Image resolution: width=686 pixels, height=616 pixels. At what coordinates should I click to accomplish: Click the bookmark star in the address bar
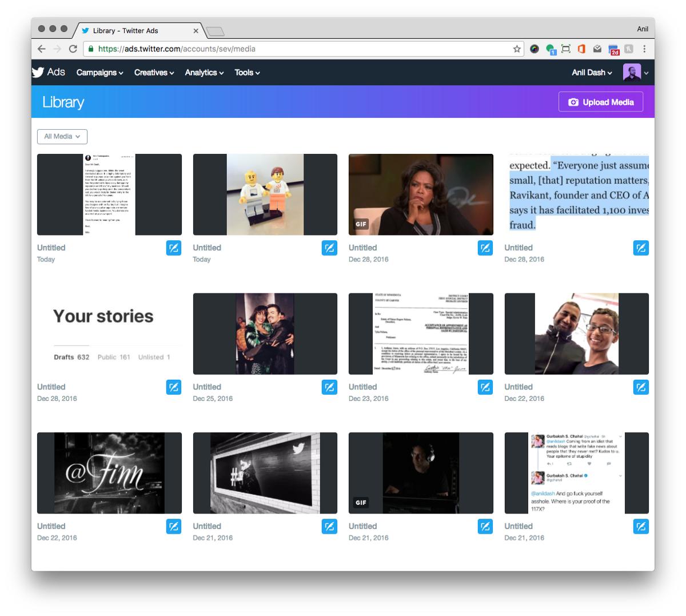(x=516, y=49)
